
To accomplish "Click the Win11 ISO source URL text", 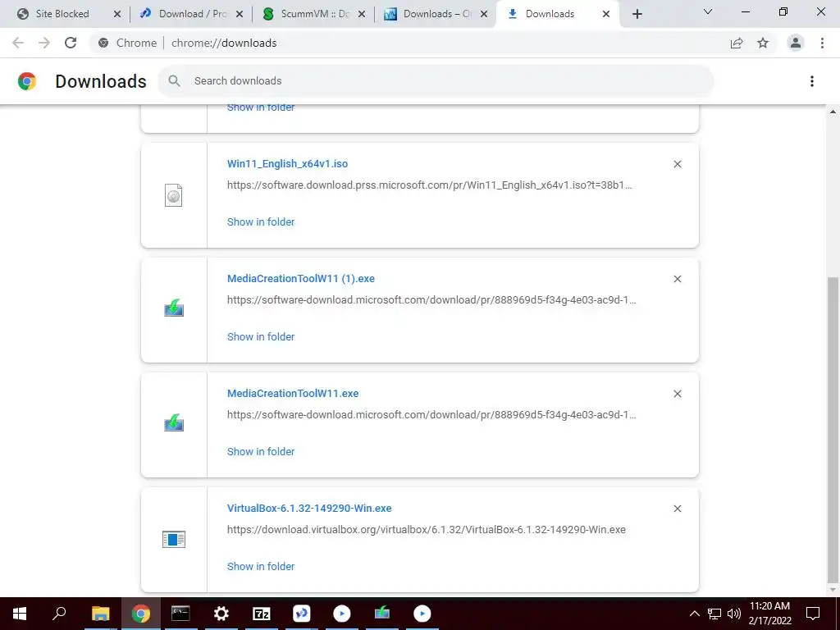I will click(429, 185).
